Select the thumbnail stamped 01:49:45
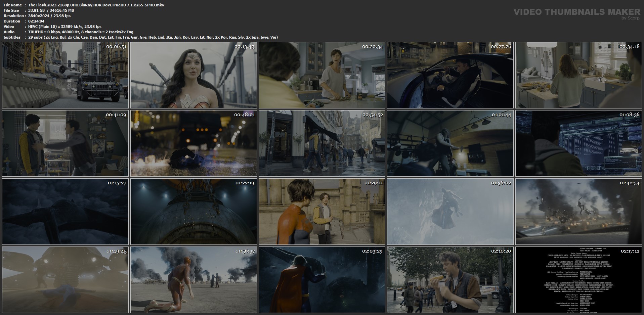This screenshot has width=644, height=315. (65, 280)
